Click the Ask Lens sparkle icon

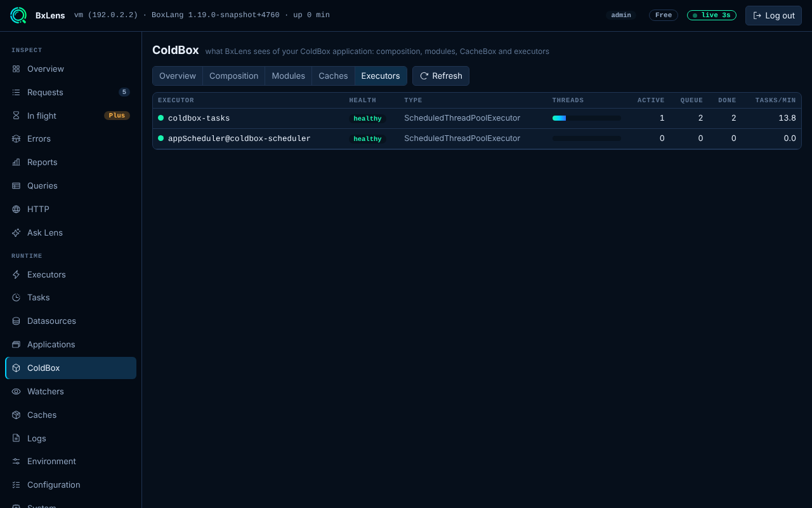(16, 232)
